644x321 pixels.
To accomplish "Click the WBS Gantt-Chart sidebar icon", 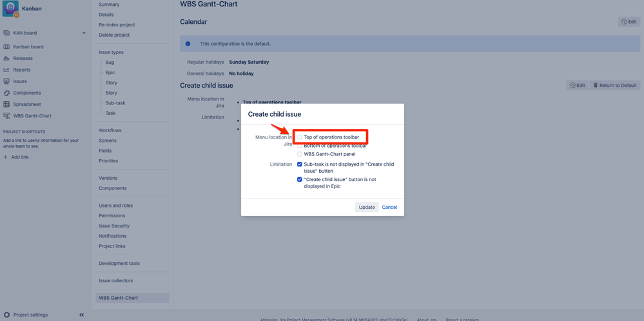I will [x=6, y=116].
